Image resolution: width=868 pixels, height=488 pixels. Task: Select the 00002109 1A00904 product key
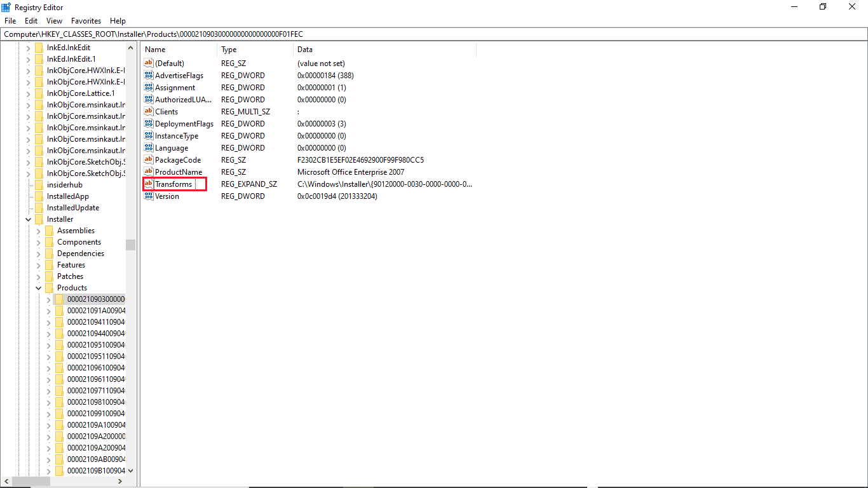96,311
